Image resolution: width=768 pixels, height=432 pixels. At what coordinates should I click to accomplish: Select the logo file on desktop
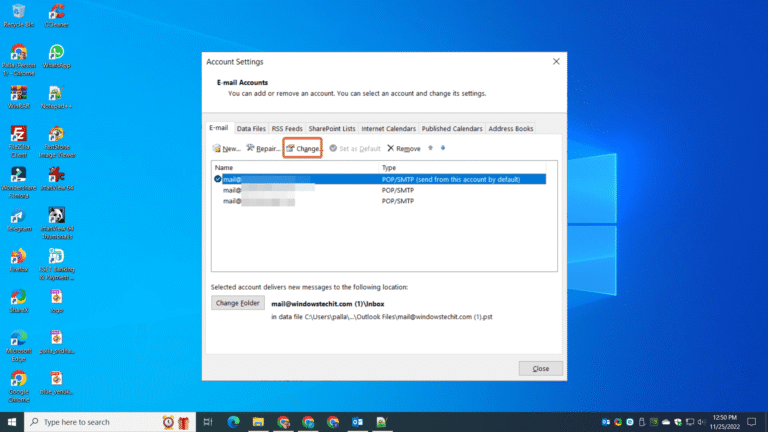point(56,301)
